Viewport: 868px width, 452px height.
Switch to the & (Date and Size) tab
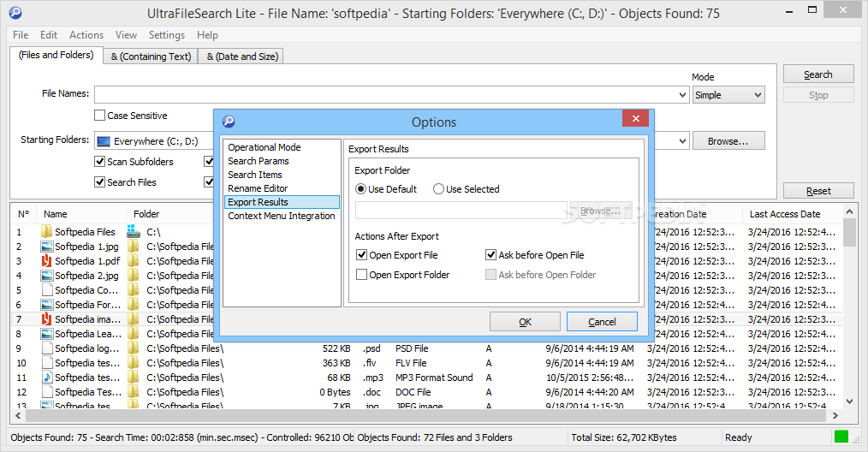pyautogui.click(x=242, y=56)
